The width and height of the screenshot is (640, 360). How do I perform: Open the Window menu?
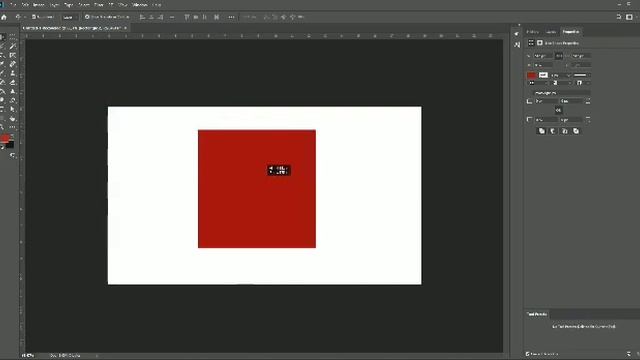click(140, 4)
